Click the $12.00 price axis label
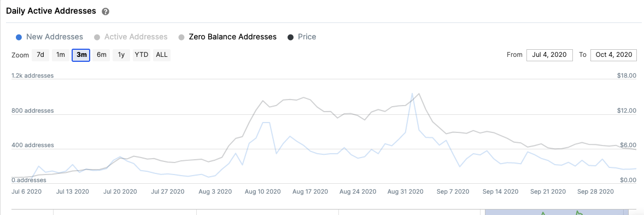Screen dimensions: 644x215 tap(627, 111)
